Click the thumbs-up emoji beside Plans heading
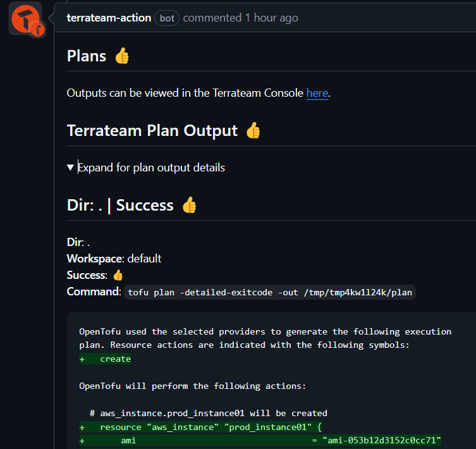This screenshot has width=476, height=449. (x=122, y=56)
